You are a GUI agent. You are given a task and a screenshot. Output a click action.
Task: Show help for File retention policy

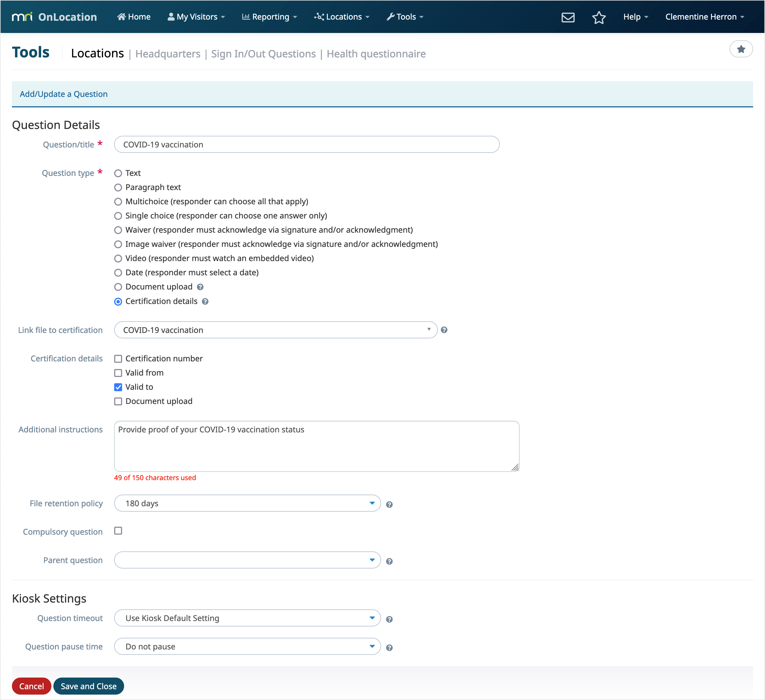[389, 505]
